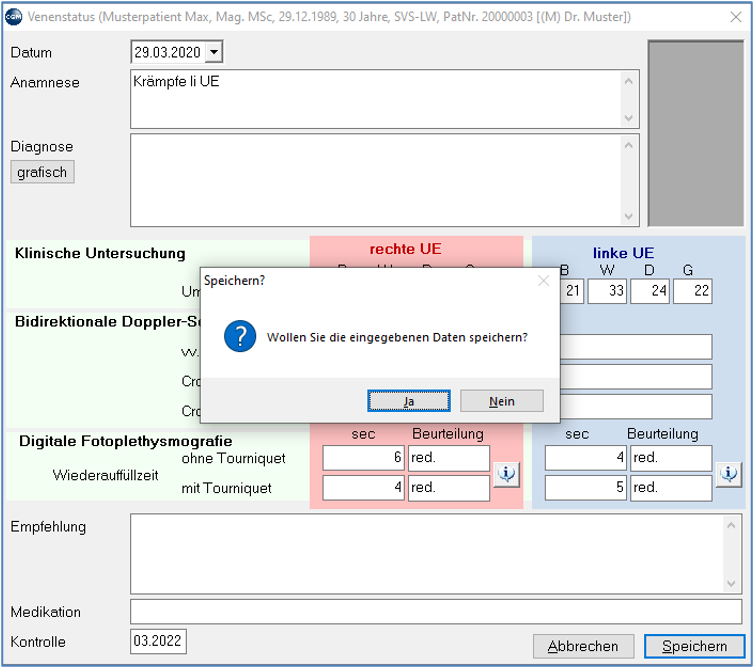Image resolution: width=754 pixels, height=668 pixels.
Task: Click the dialog message about saving data
Action: click(397, 337)
